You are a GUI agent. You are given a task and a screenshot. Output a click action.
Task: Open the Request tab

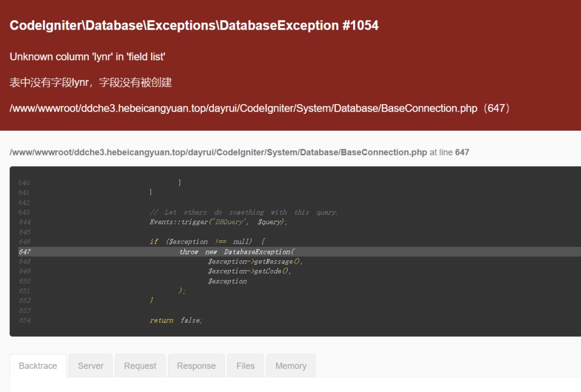click(x=140, y=366)
